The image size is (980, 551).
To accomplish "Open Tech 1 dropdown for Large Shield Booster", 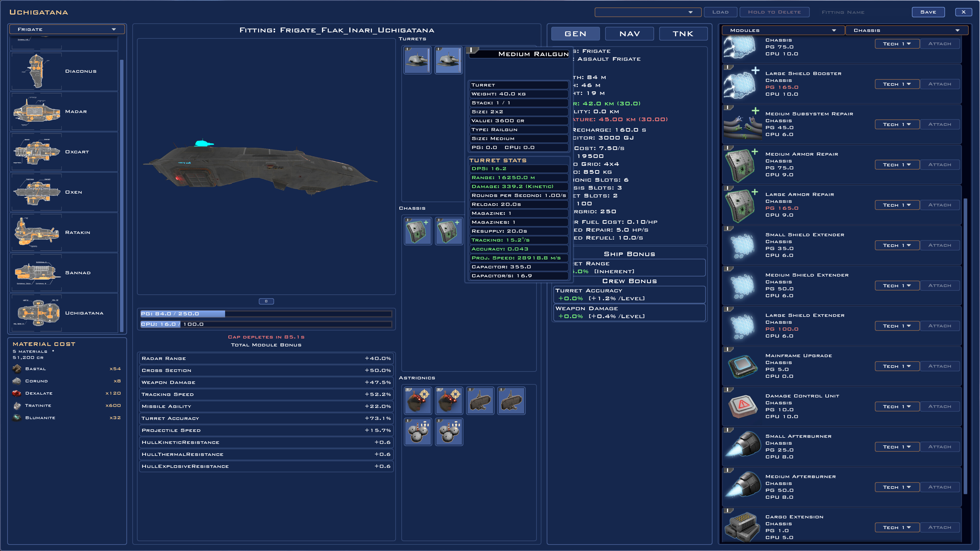I will pos(897,84).
